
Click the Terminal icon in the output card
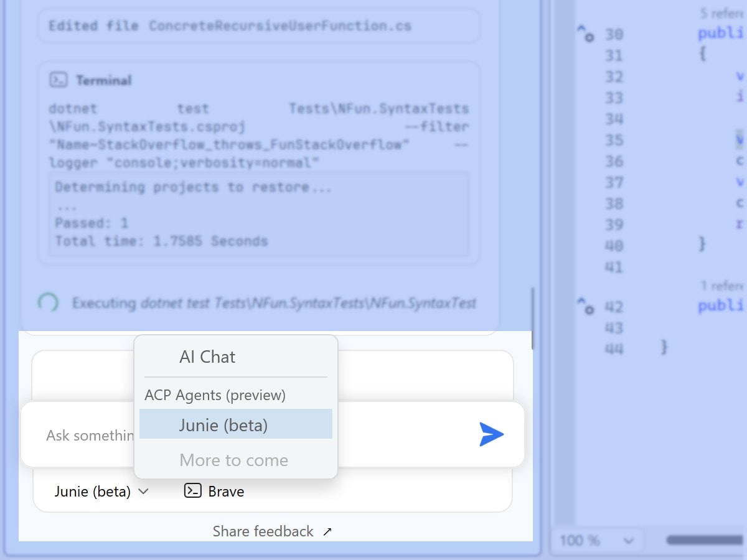[x=58, y=80]
